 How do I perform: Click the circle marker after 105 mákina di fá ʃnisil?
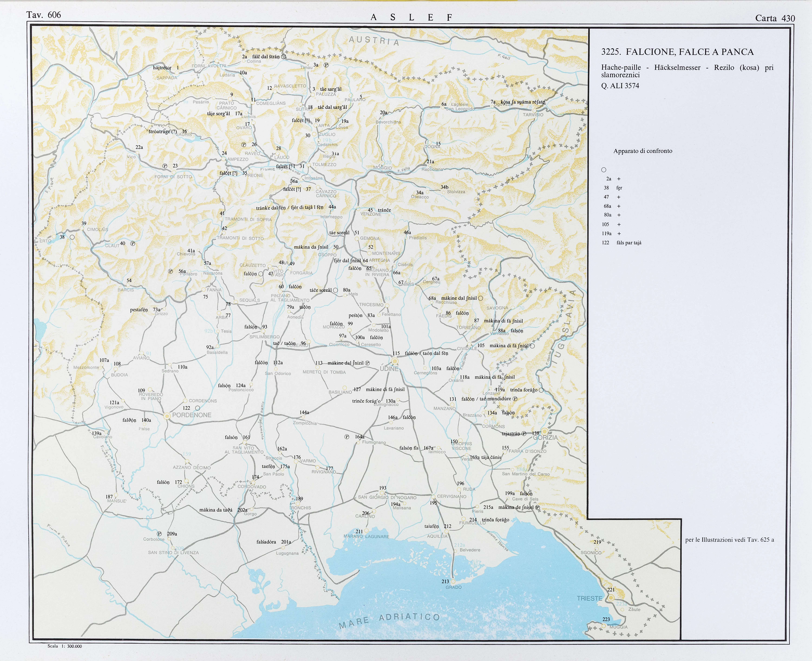[532, 346]
